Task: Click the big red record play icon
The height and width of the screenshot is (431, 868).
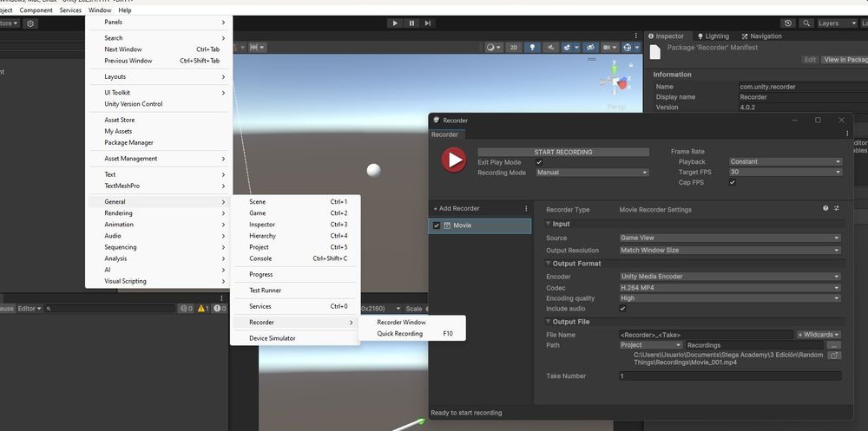Action: 454,160
